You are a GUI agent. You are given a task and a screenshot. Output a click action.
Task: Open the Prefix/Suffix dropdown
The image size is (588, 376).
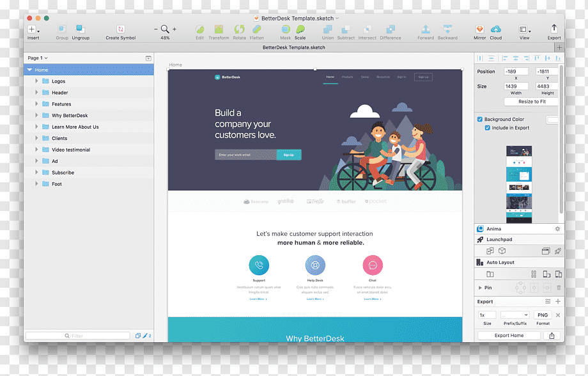[515, 315]
